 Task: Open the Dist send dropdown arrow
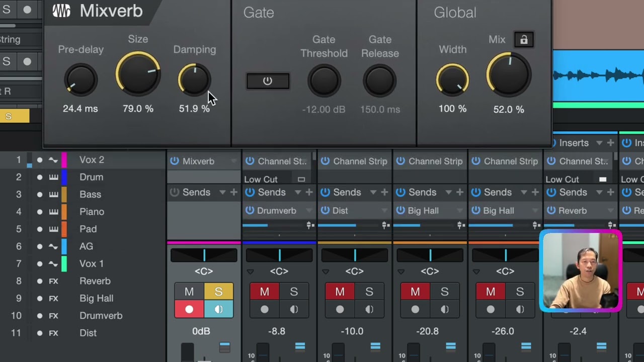pyautogui.click(x=385, y=211)
